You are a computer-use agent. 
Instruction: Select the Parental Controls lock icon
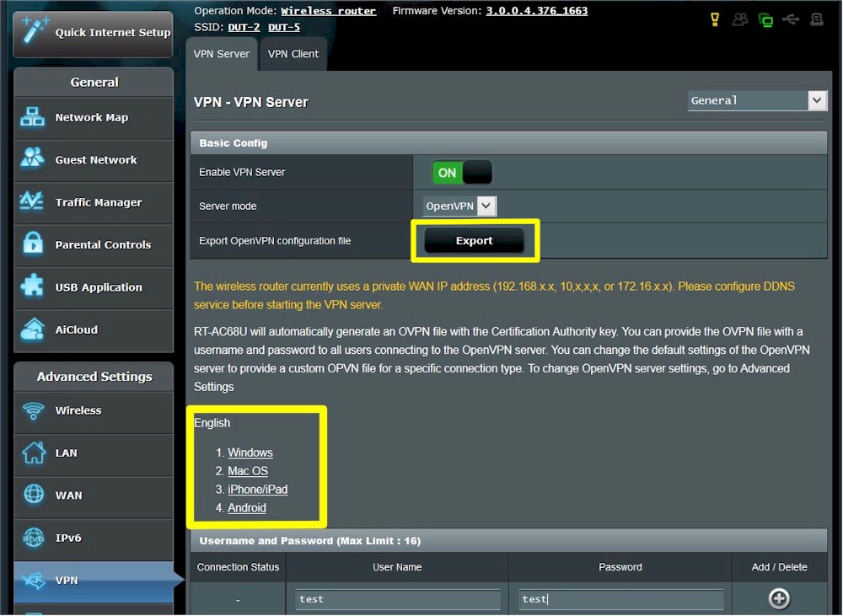pyautogui.click(x=33, y=245)
